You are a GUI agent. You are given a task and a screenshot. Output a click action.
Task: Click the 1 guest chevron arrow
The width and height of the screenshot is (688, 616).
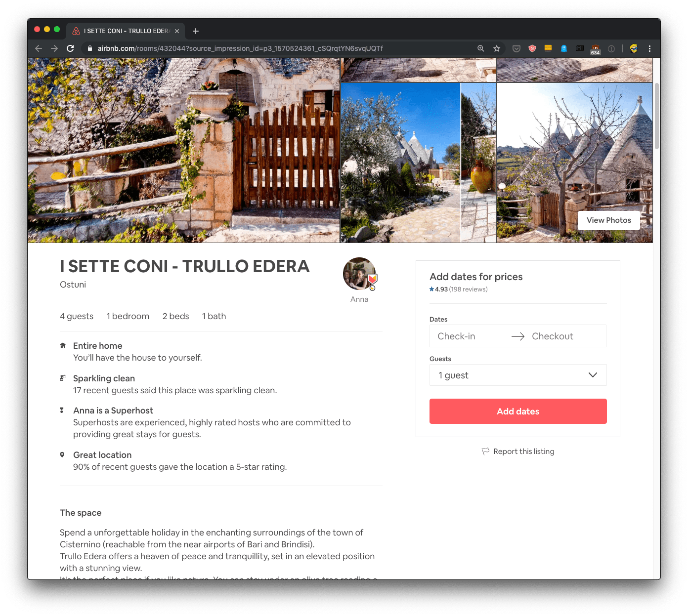(593, 375)
